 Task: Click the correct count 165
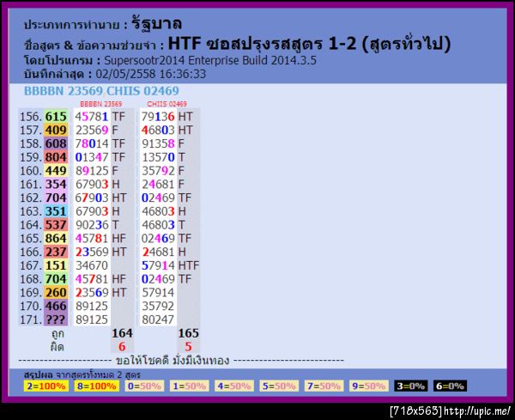click(189, 333)
